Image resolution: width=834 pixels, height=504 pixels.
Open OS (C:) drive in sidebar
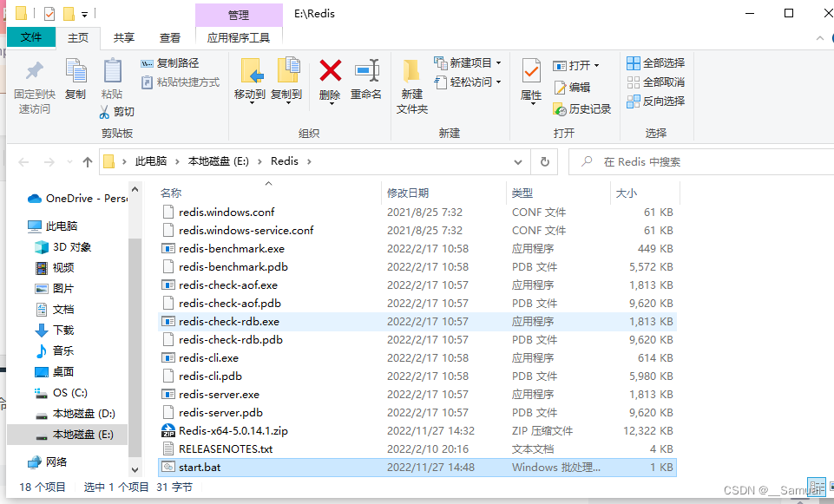click(61, 393)
